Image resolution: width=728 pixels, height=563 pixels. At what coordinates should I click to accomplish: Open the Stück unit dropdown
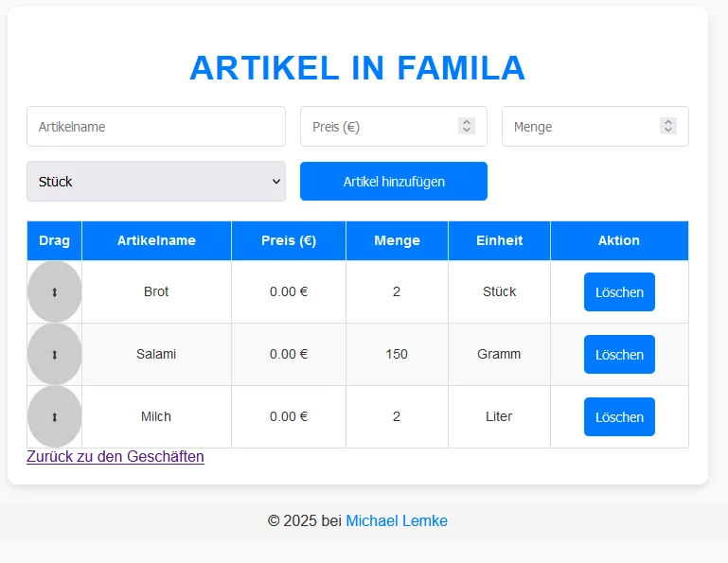click(156, 182)
